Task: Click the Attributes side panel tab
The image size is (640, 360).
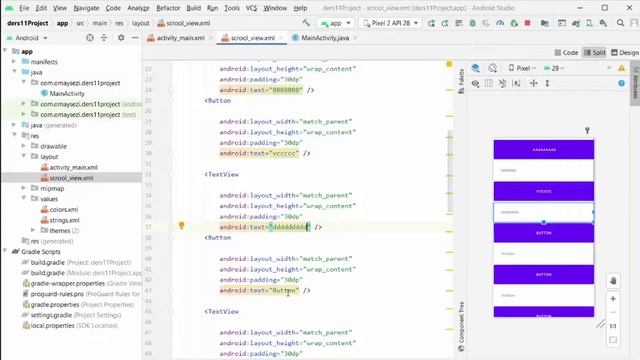Action: (x=635, y=82)
